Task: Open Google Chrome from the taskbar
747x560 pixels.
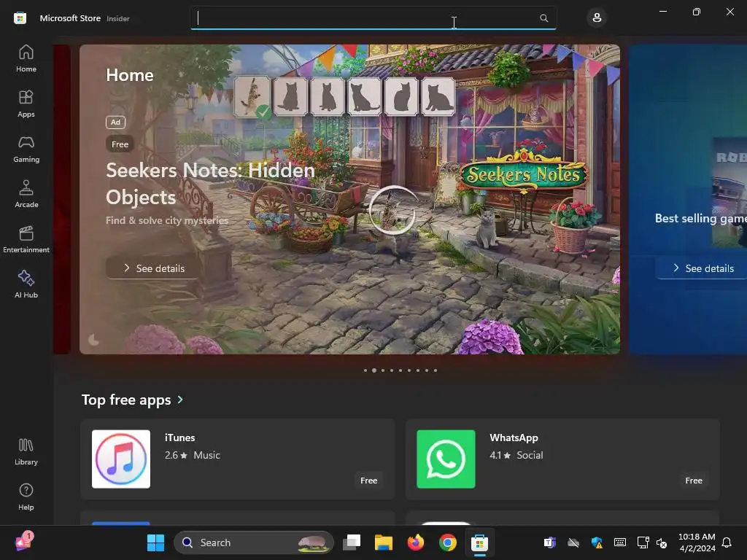Action: pos(447,542)
